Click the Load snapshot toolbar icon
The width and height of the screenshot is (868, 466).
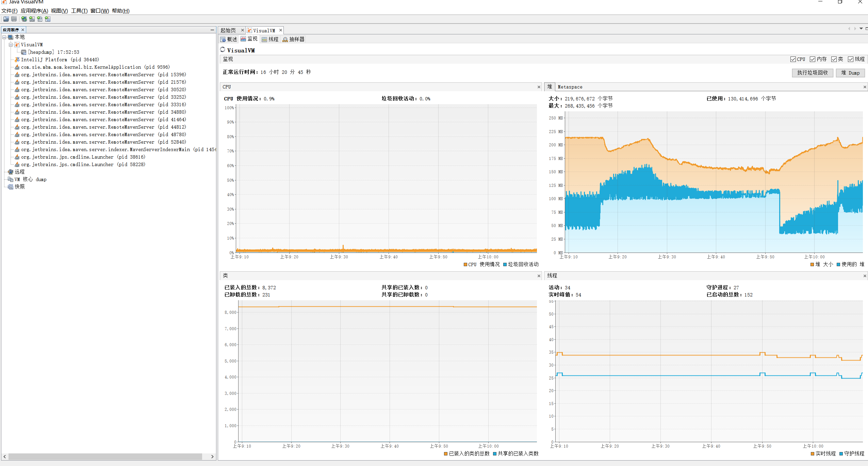click(x=6, y=19)
